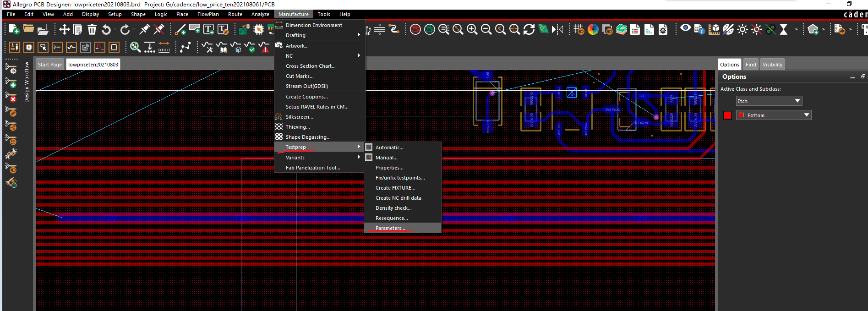Image resolution: width=868 pixels, height=311 pixels.
Task: Click the New design file icon
Action: coord(14,30)
